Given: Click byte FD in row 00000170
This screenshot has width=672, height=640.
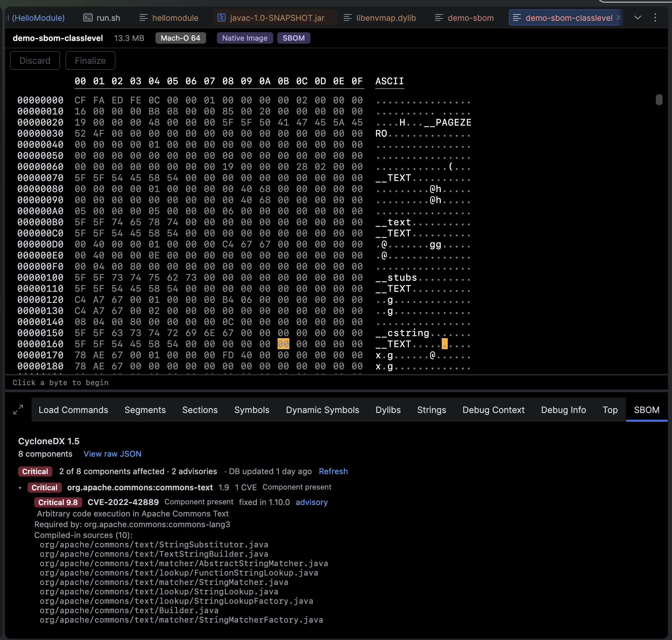Looking at the screenshot, I should click(x=228, y=355).
